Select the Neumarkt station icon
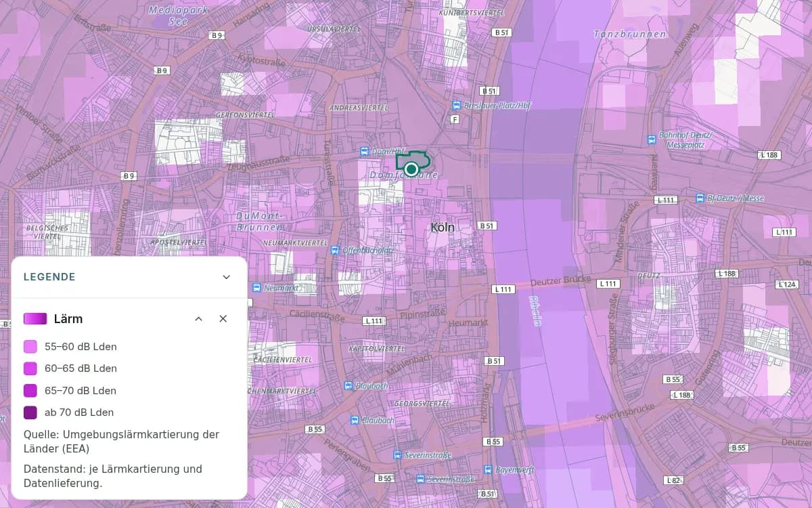 coord(256,287)
